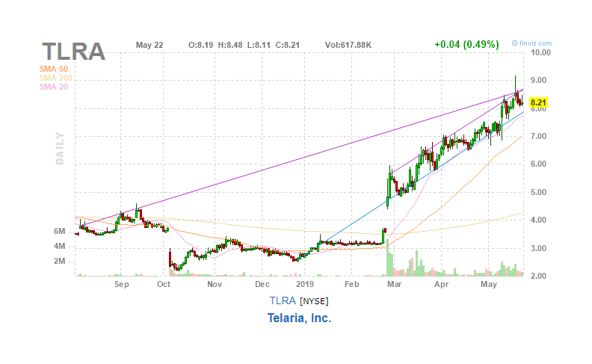The image size is (592, 364).
Task: Click the 2019 year axis label
Action: tap(305, 284)
